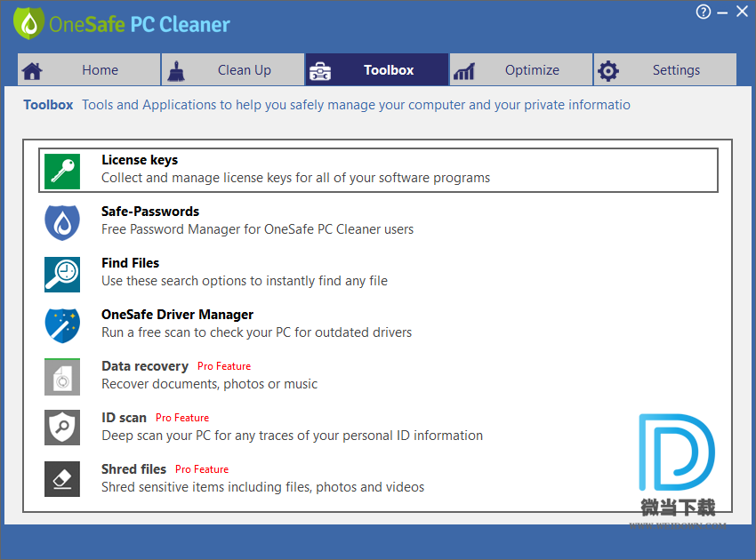Click 'Collect and manage license keys' description
Image resolution: width=756 pixels, height=560 pixels.
295,178
